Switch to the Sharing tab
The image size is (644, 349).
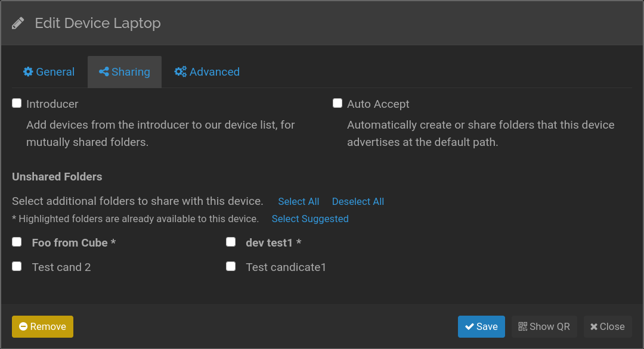125,72
